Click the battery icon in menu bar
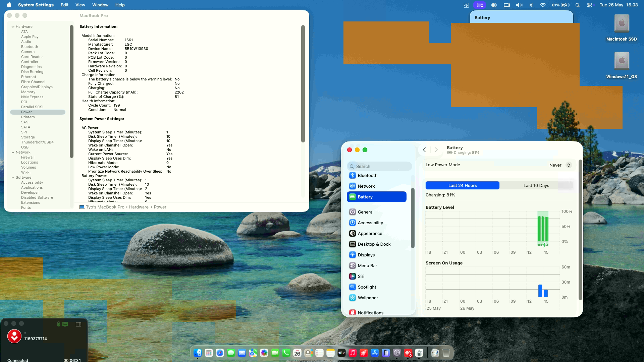Image resolution: width=644 pixels, height=362 pixels. coord(565,5)
